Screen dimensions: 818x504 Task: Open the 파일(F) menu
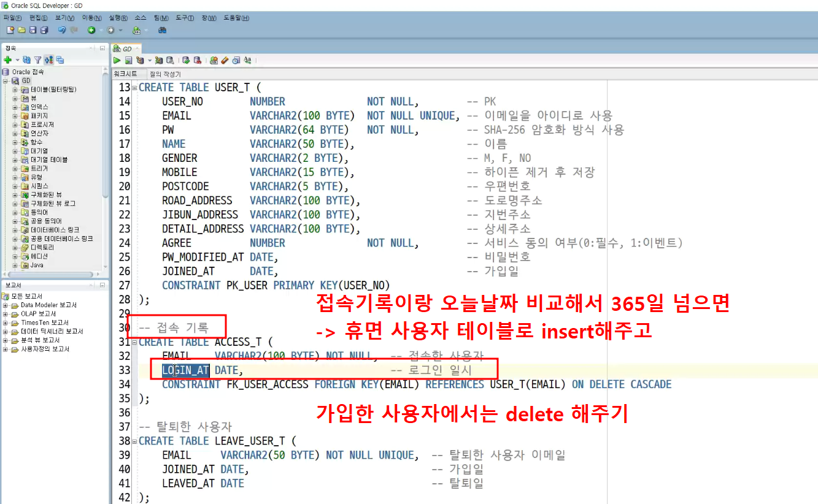tap(12, 18)
